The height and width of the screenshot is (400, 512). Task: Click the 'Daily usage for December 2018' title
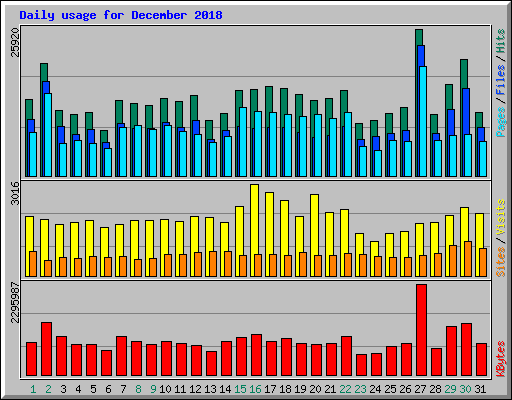click(x=121, y=15)
